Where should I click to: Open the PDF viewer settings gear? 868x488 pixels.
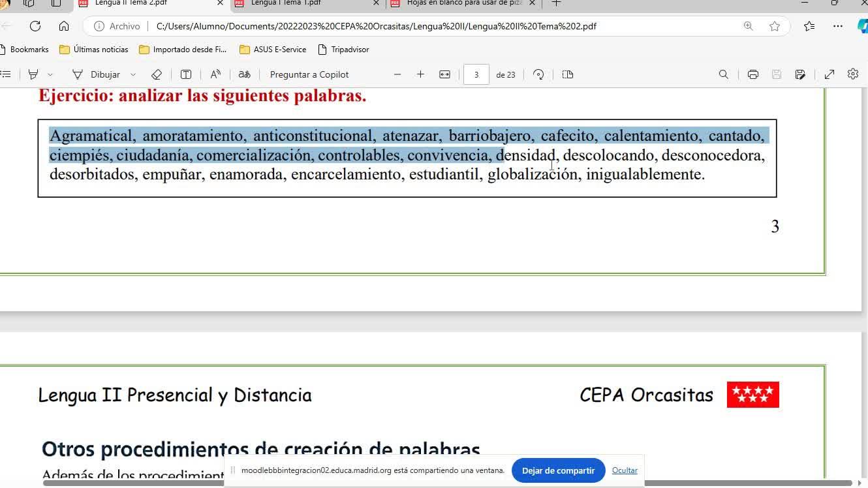[853, 74]
